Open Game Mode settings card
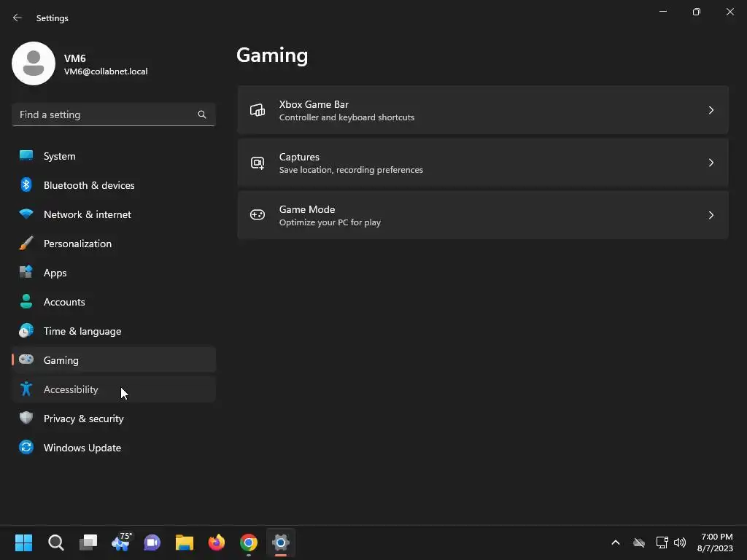 pos(483,215)
